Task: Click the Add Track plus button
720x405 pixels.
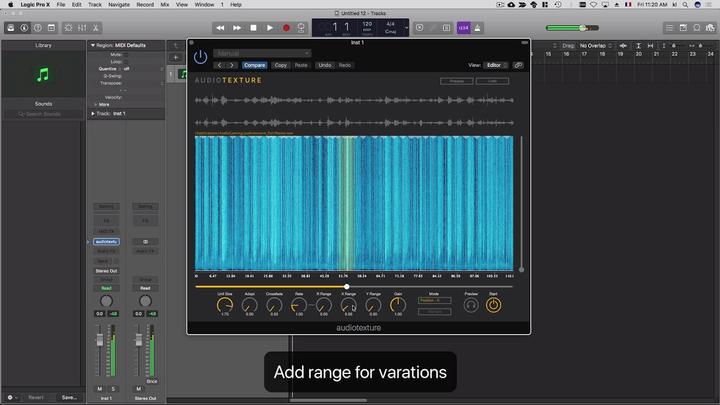Action: point(175,57)
